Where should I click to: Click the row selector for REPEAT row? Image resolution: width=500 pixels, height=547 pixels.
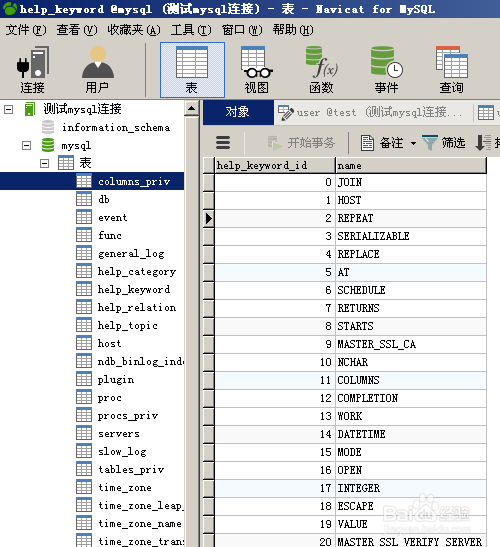[209, 218]
